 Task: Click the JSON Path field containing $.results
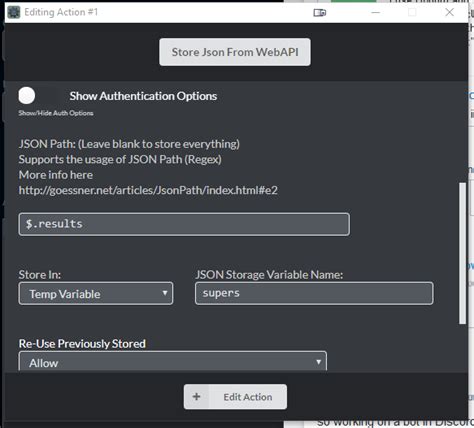click(184, 224)
